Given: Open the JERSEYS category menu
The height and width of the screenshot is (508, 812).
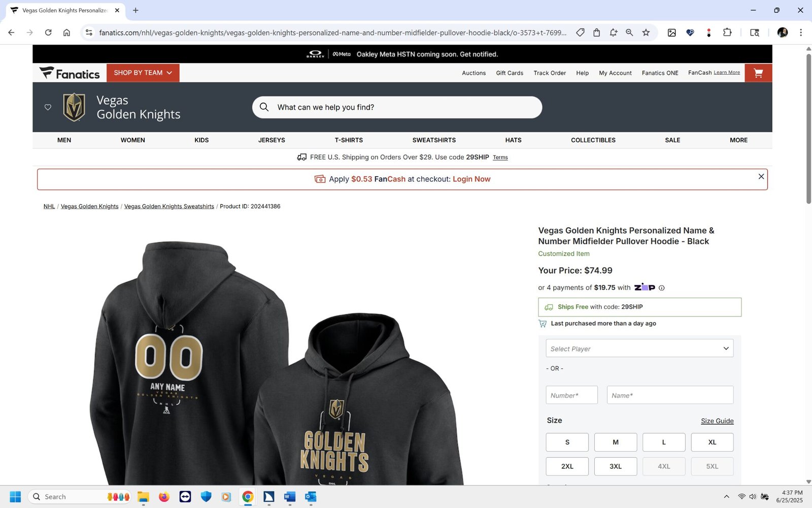Looking at the screenshot, I should tap(272, 140).
